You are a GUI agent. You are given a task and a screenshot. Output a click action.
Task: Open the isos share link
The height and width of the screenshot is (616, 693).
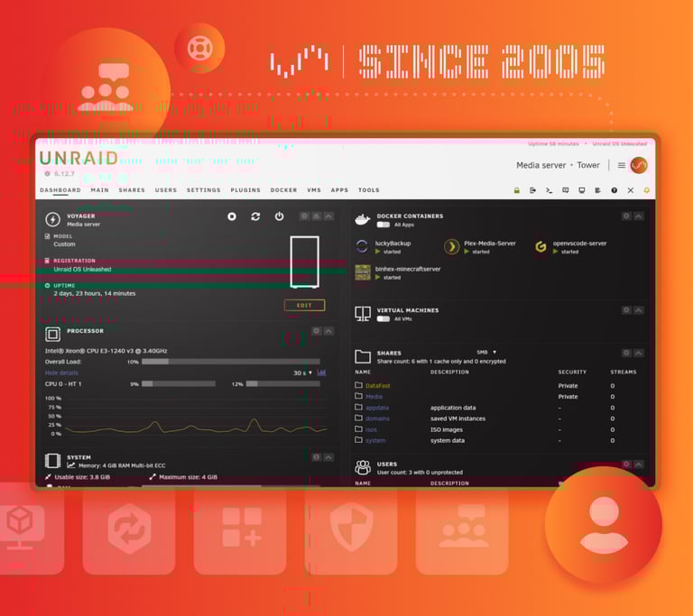[371, 429]
